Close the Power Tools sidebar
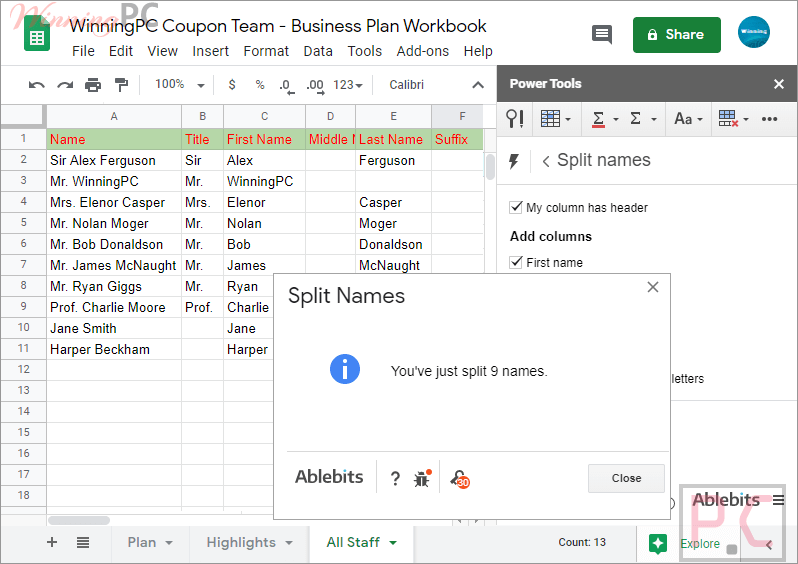Viewport: 798px width, 564px height. click(x=779, y=84)
